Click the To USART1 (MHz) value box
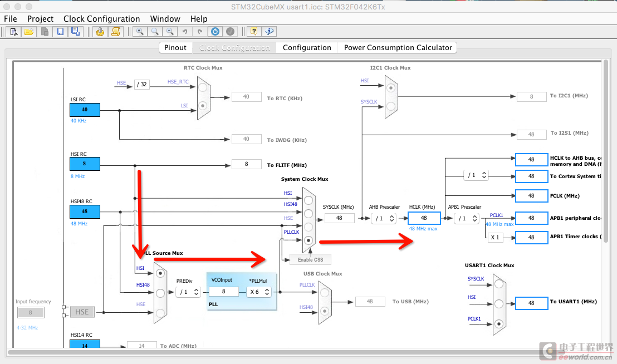Screen dimensions: 617x364 (532, 303)
